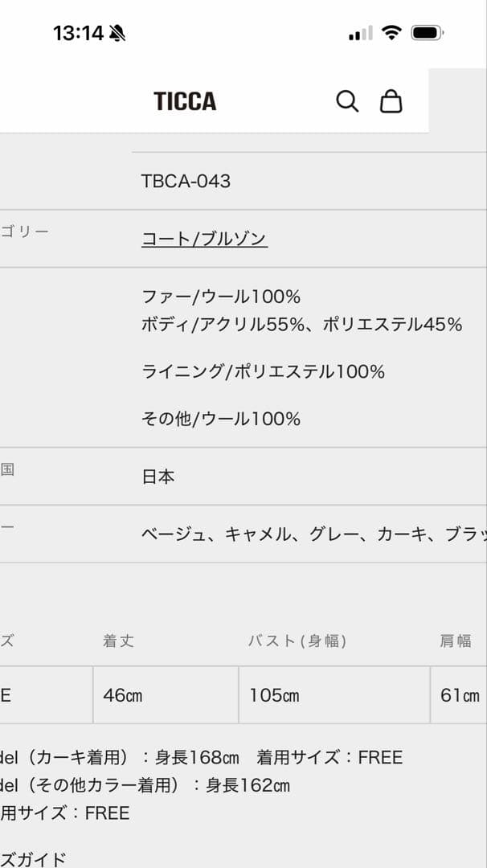Open the shopping bag icon
This screenshot has height=868, width=487.
pos(391,101)
